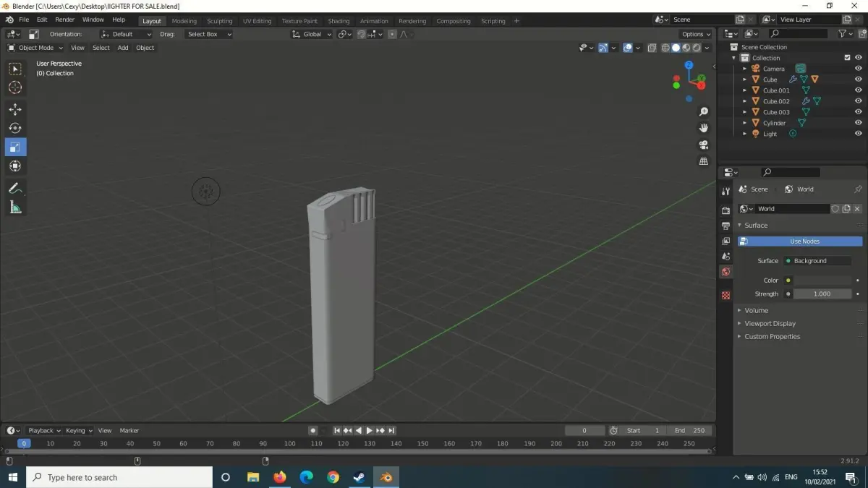The height and width of the screenshot is (488, 868).
Task: Open Blender from the Windows taskbar
Action: click(386, 477)
